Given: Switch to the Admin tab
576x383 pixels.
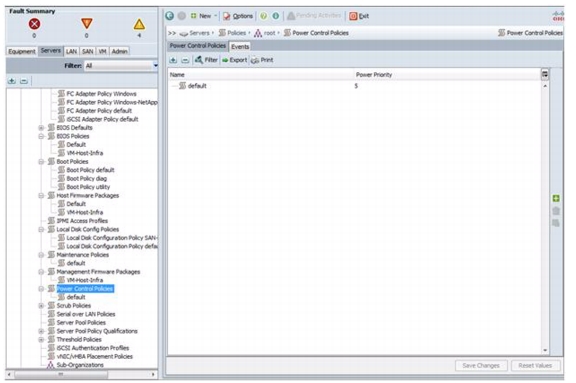Looking at the screenshot, I should click(119, 51).
